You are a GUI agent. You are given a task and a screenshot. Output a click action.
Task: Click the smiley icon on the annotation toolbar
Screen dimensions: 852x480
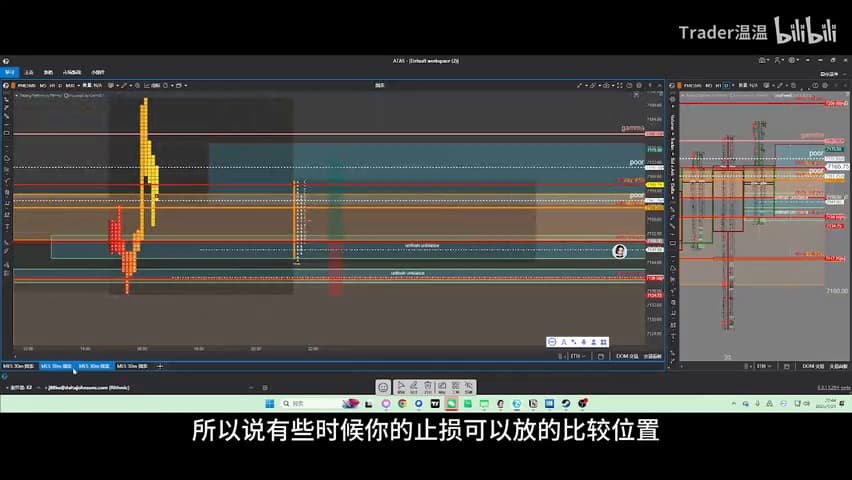(x=383, y=387)
